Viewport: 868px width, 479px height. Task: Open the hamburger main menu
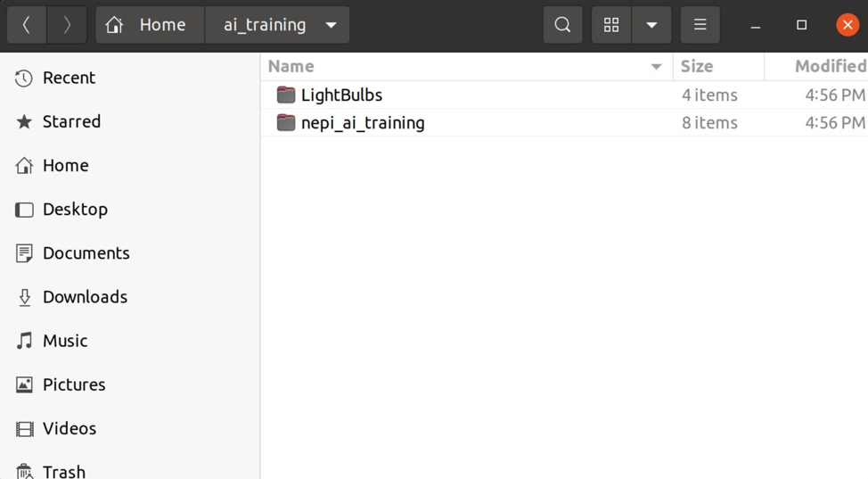click(x=700, y=25)
